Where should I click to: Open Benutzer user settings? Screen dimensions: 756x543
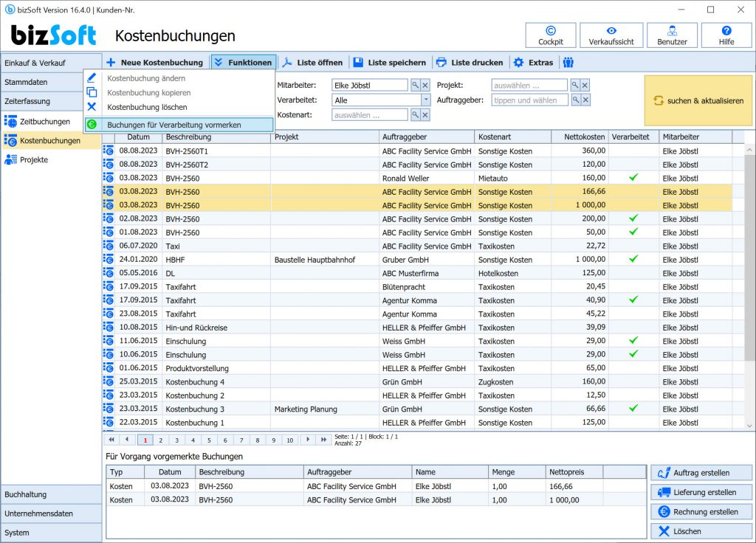coord(672,35)
